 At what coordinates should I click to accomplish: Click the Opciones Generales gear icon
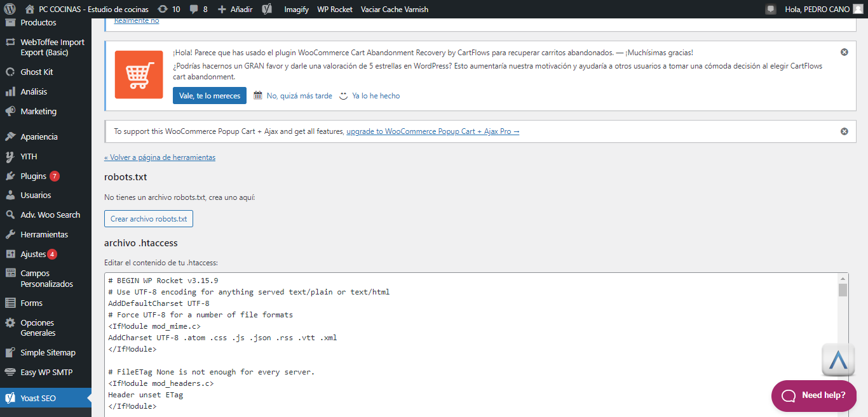pyautogui.click(x=10, y=322)
